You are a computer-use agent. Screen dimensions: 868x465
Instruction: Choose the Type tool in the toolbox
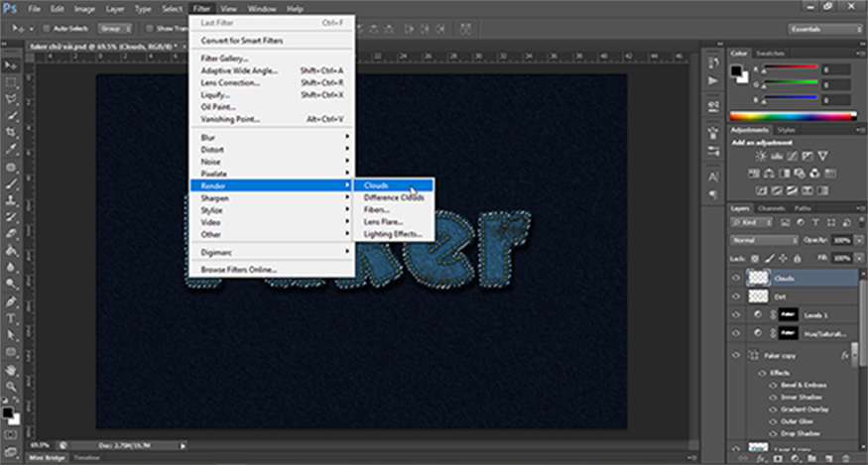pyautogui.click(x=11, y=318)
